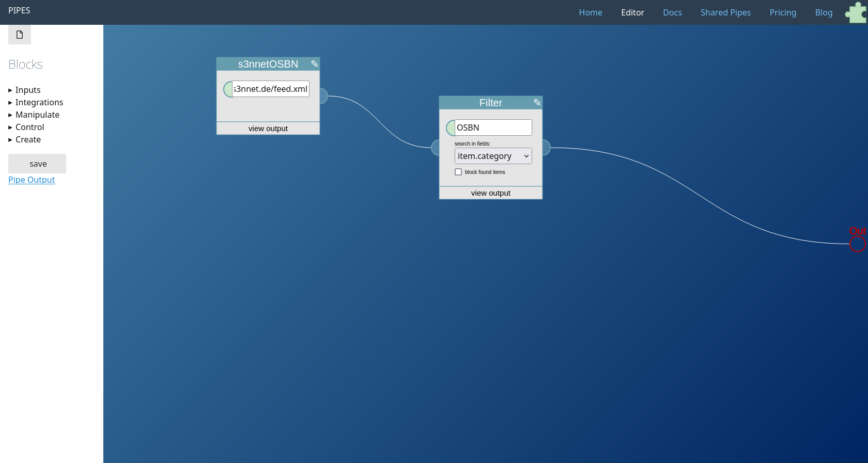Click the OSBN filter text field
The width and height of the screenshot is (868, 463).
pos(493,127)
